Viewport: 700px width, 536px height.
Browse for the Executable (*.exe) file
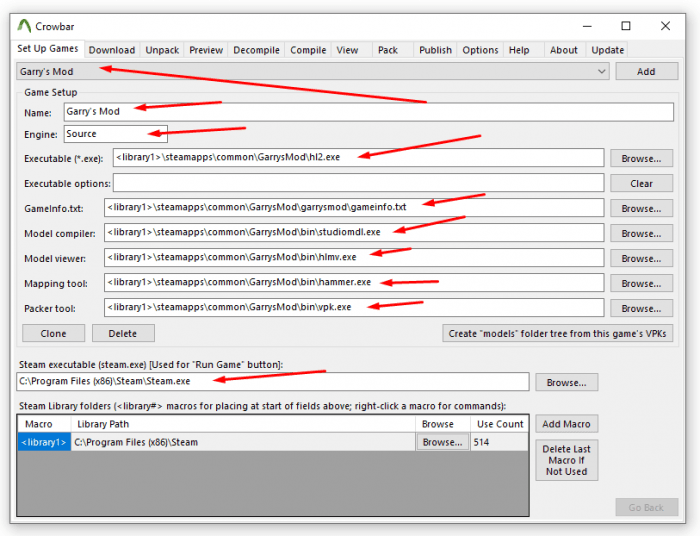click(x=642, y=158)
